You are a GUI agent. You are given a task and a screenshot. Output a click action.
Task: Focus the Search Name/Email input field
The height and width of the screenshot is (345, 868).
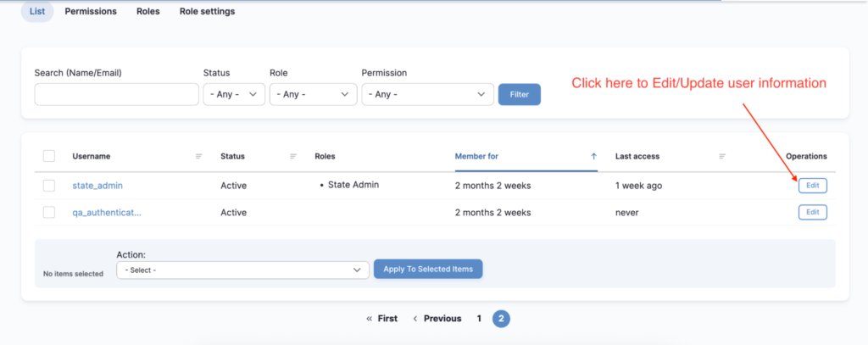click(x=116, y=94)
